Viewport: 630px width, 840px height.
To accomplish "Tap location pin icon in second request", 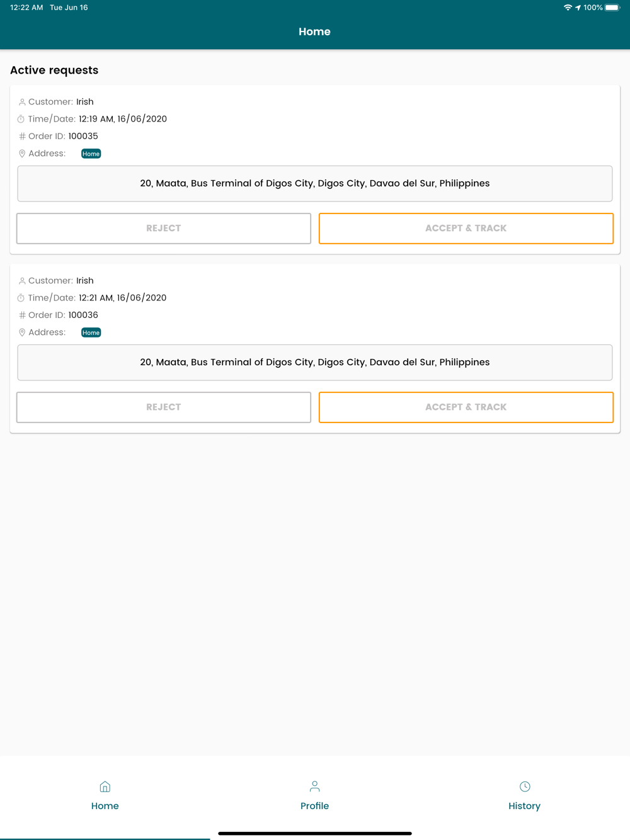I will [22, 332].
